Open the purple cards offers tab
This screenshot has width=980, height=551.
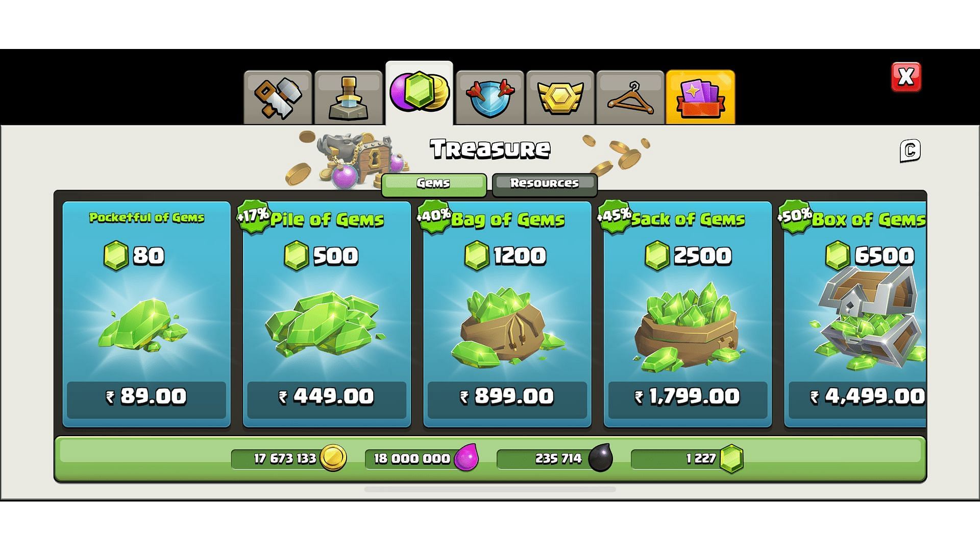pos(701,97)
